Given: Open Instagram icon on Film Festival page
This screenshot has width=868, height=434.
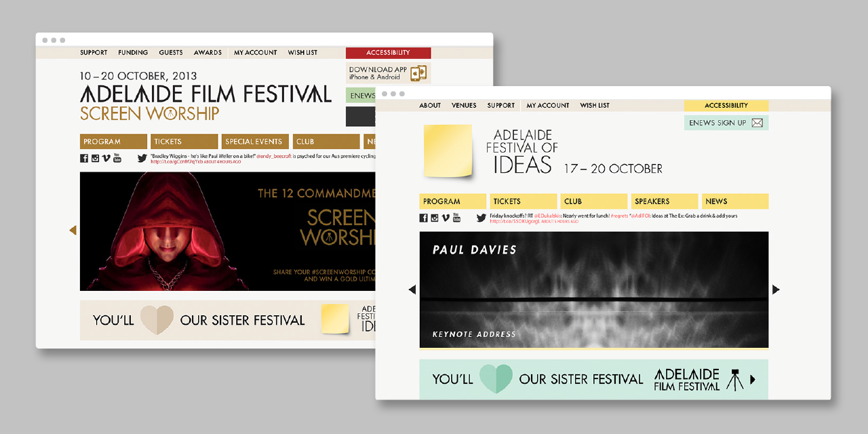Looking at the screenshot, I should pos(95,158).
